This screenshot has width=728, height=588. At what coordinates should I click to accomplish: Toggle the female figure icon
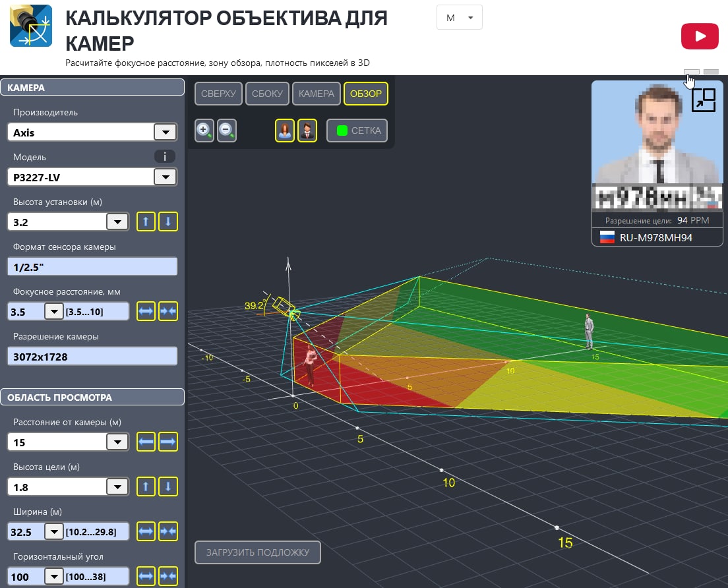(285, 131)
